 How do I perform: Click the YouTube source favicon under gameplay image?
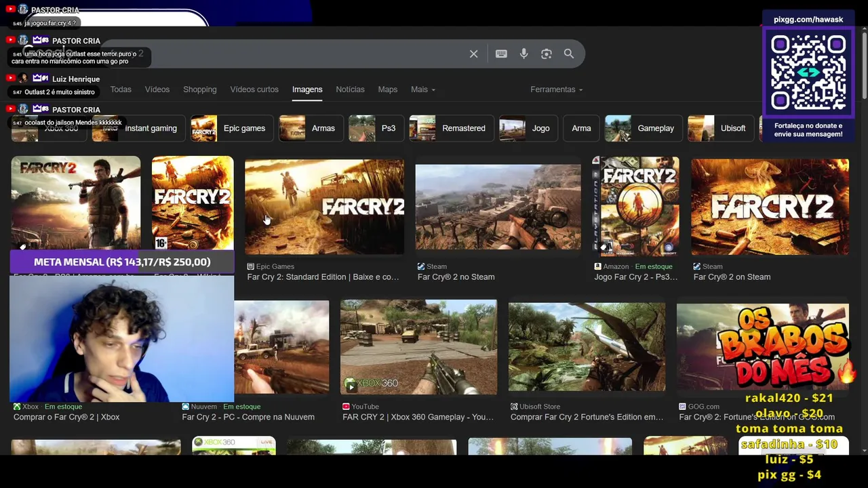coord(346,407)
